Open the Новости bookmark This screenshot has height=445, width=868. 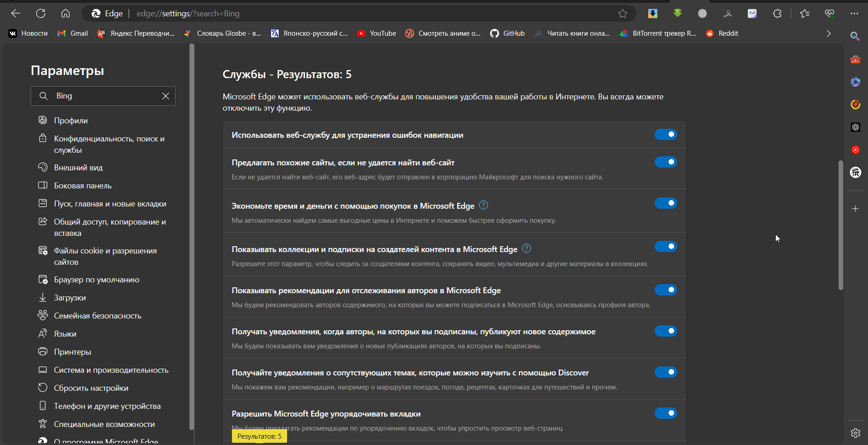point(28,33)
